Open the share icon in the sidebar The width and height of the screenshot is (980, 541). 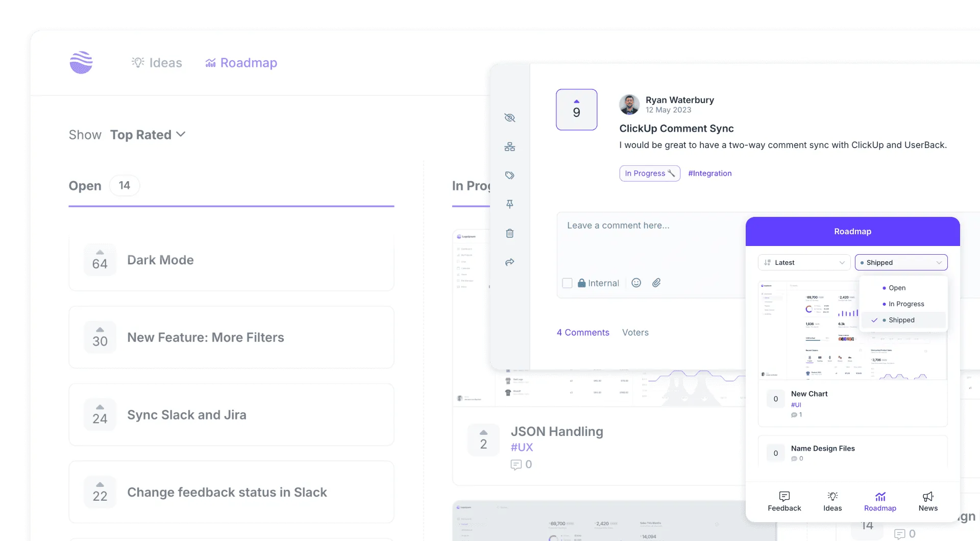pos(509,262)
